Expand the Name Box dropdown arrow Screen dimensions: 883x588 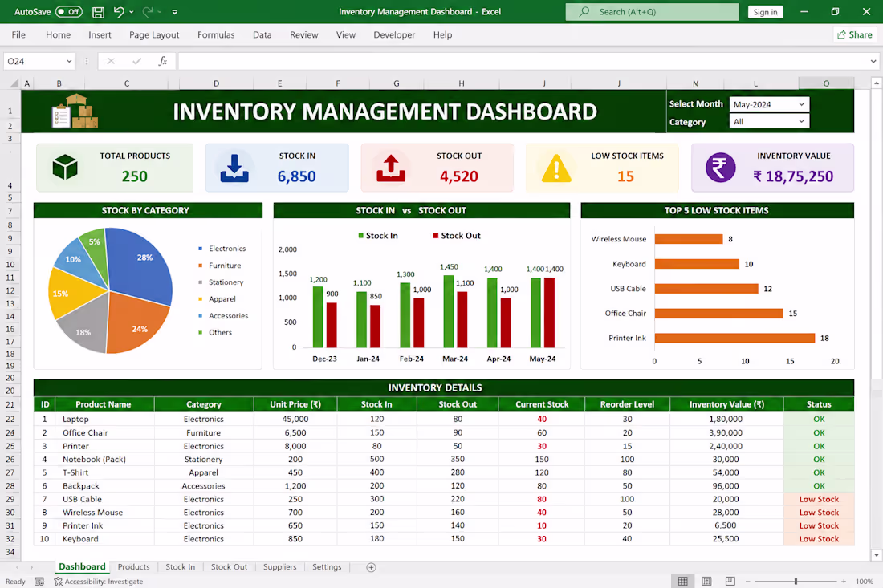point(69,61)
